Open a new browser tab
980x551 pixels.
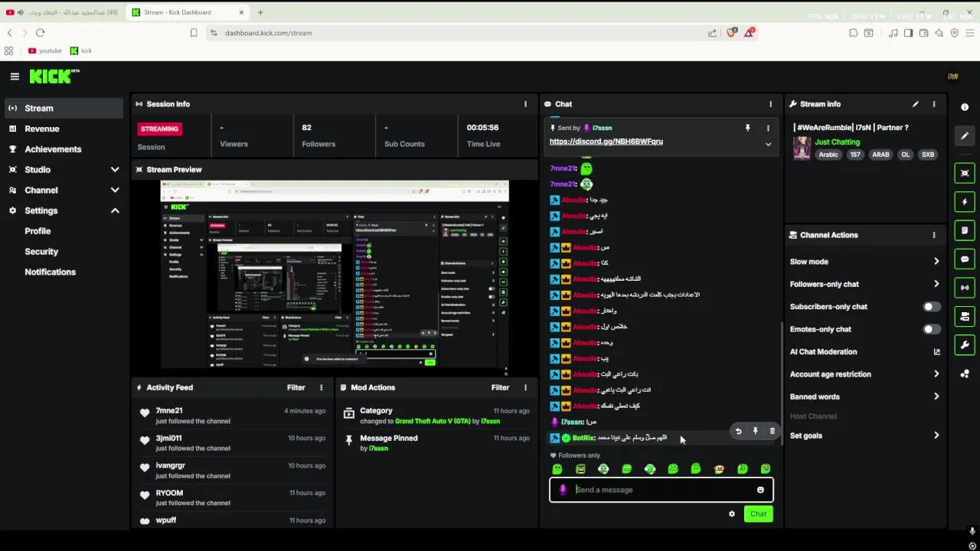[x=260, y=12]
